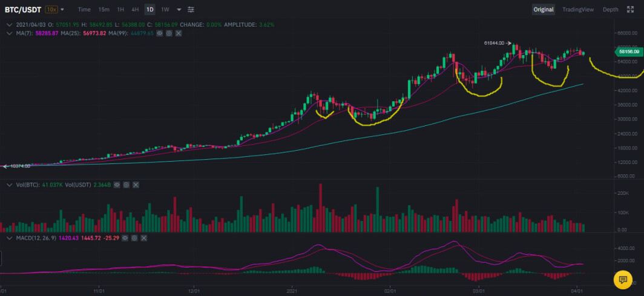
Task: Collapse the Vol(BTC) legend chevron
Action: click(9, 185)
